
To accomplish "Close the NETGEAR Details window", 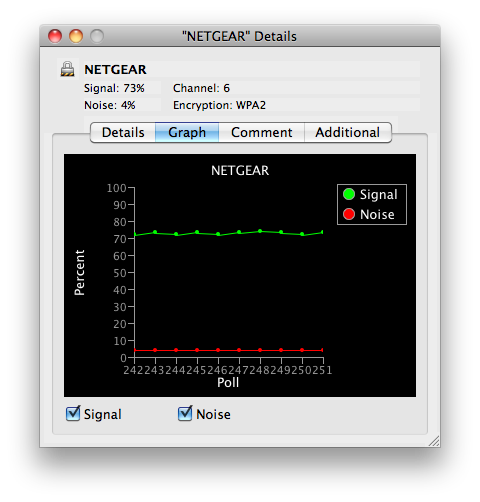I will 55,36.
